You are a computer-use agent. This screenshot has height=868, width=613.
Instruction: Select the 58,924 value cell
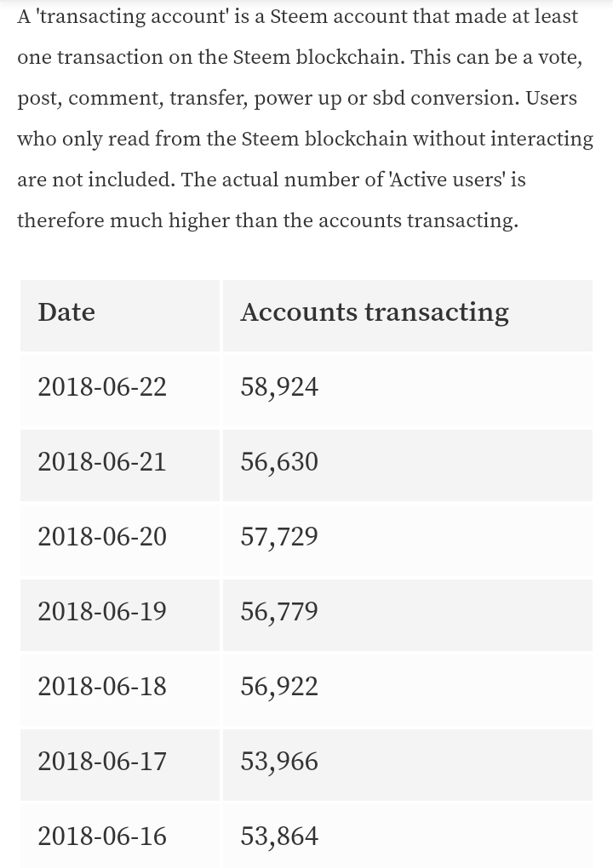(x=408, y=391)
